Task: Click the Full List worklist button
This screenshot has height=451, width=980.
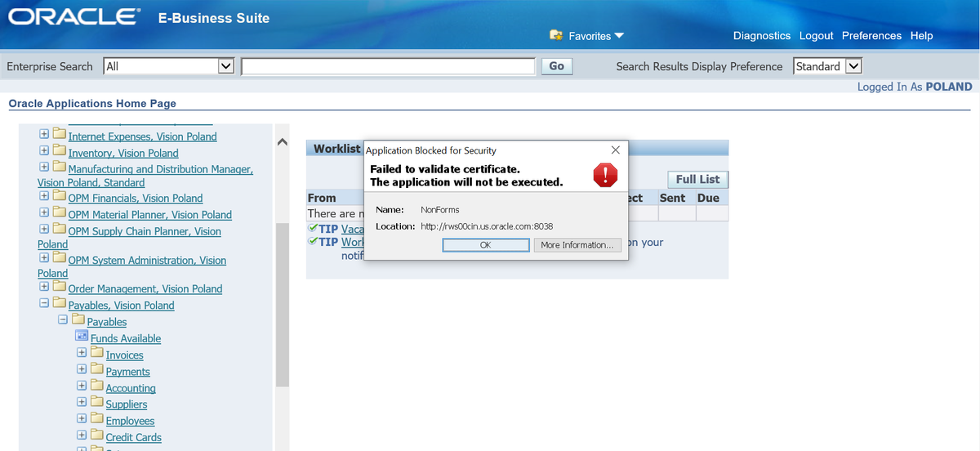Action: click(698, 180)
